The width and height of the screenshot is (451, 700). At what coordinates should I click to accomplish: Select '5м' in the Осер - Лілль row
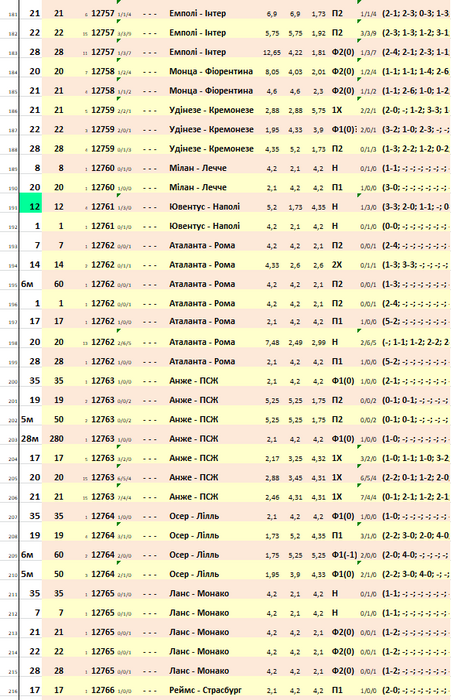[27, 574]
